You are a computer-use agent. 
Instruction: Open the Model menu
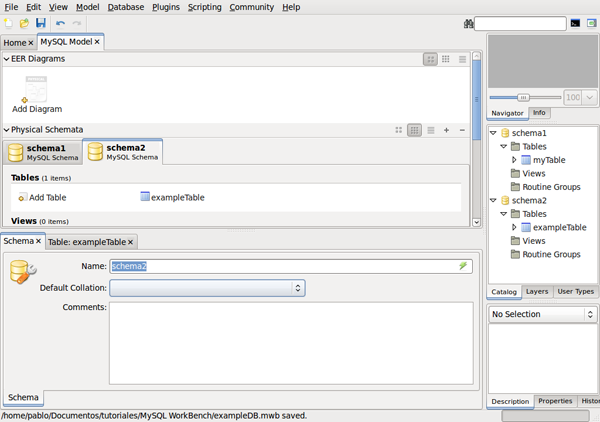click(x=88, y=7)
